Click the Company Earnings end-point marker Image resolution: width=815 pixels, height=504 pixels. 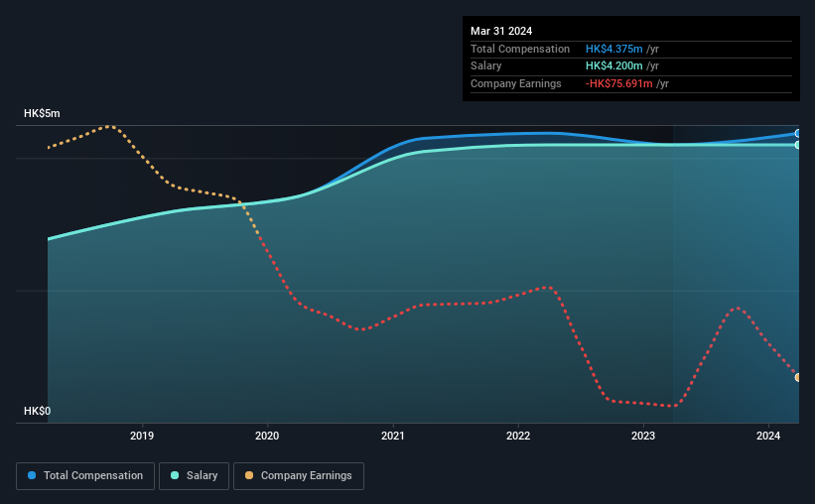coord(798,377)
